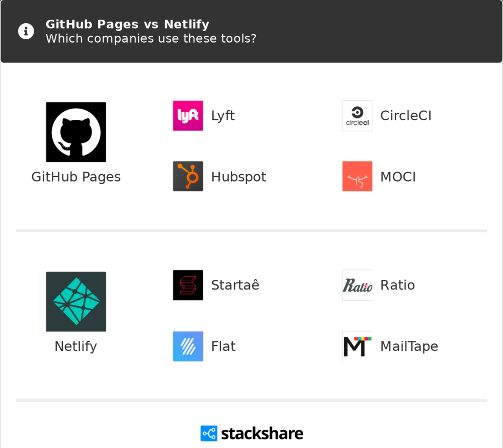Click the pink Lyft logo icon
This screenshot has width=503, height=448.
pyautogui.click(x=188, y=116)
